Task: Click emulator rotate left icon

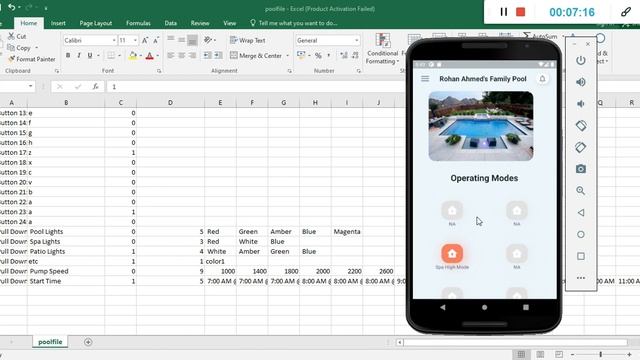Action: coord(581,125)
